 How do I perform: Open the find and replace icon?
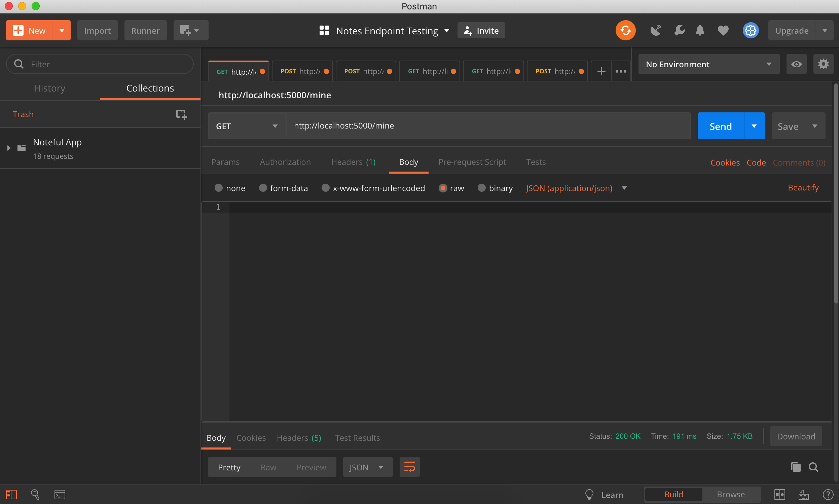coord(35,494)
